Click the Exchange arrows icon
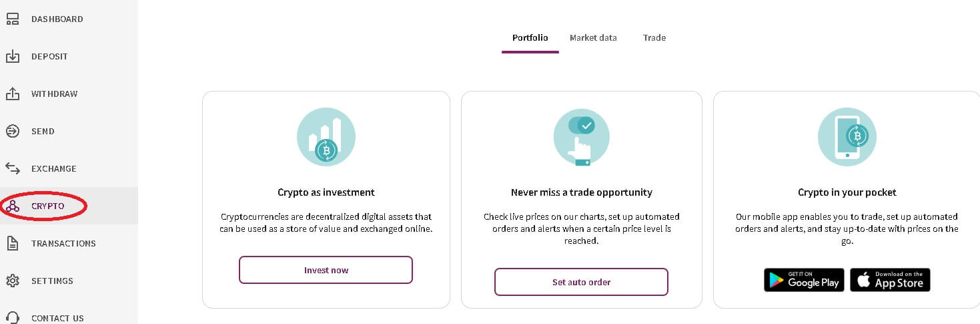 12,169
